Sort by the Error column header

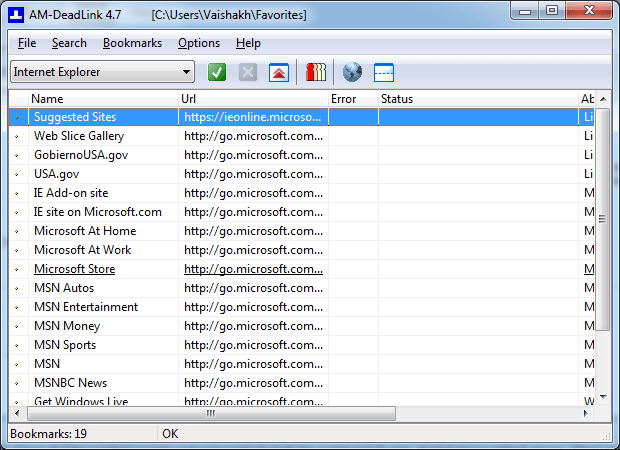point(353,99)
